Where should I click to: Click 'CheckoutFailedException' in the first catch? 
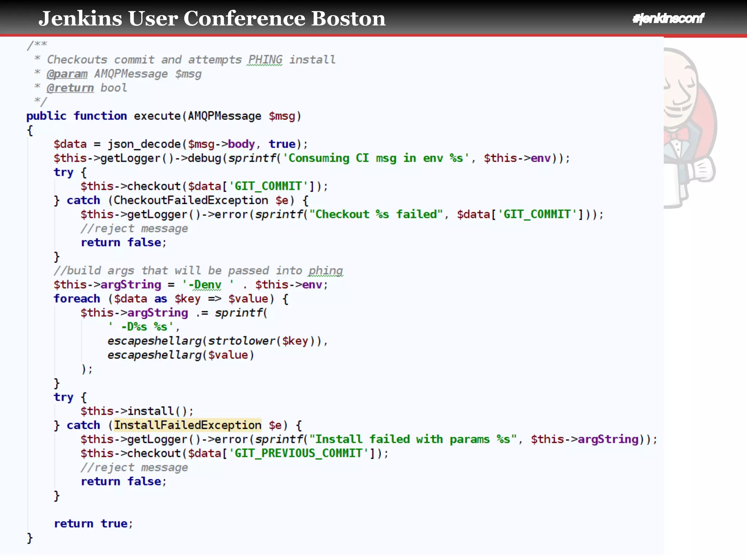coord(191,200)
